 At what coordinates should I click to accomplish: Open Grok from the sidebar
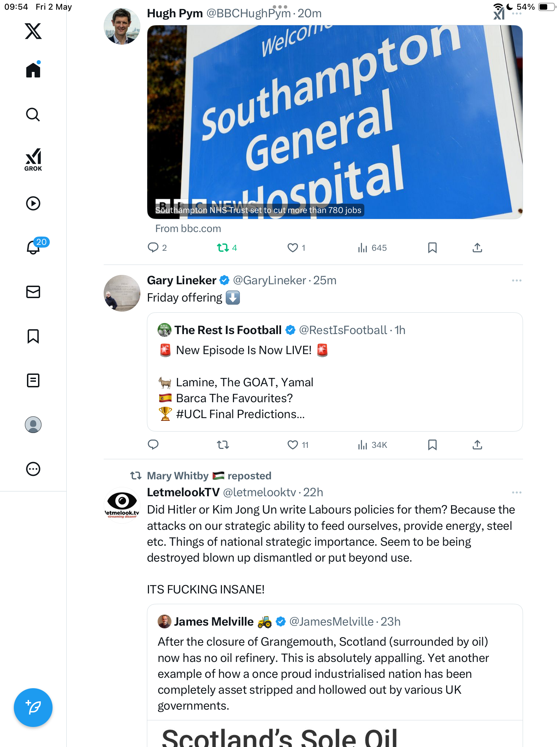tap(33, 159)
